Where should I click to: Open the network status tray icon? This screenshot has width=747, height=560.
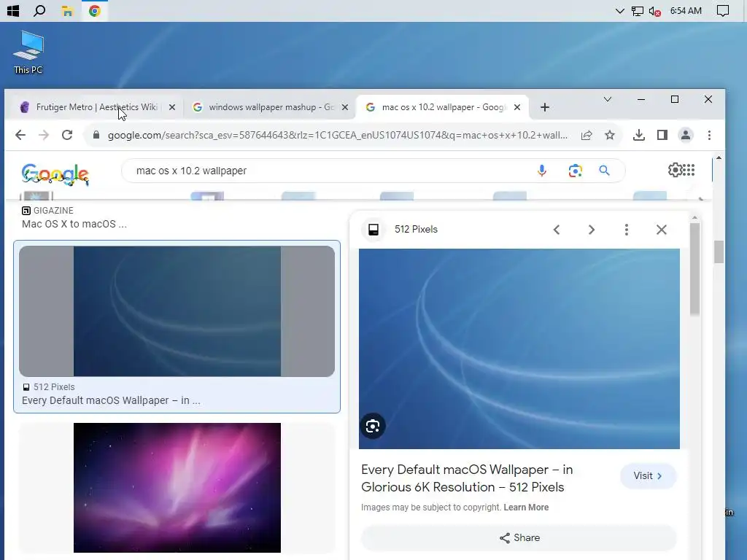click(x=638, y=10)
